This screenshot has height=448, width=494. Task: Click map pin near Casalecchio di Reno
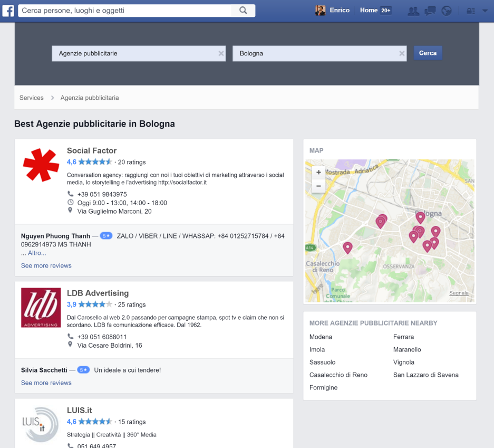[x=347, y=248]
